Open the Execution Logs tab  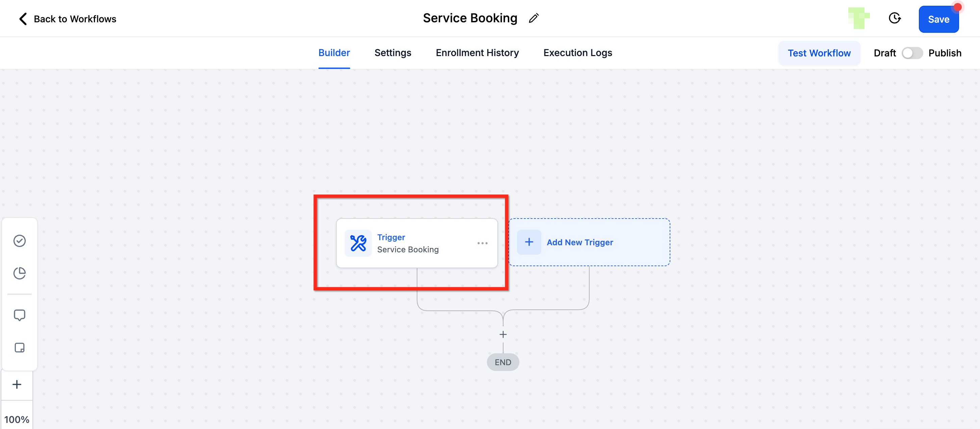[x=577, y=53]
